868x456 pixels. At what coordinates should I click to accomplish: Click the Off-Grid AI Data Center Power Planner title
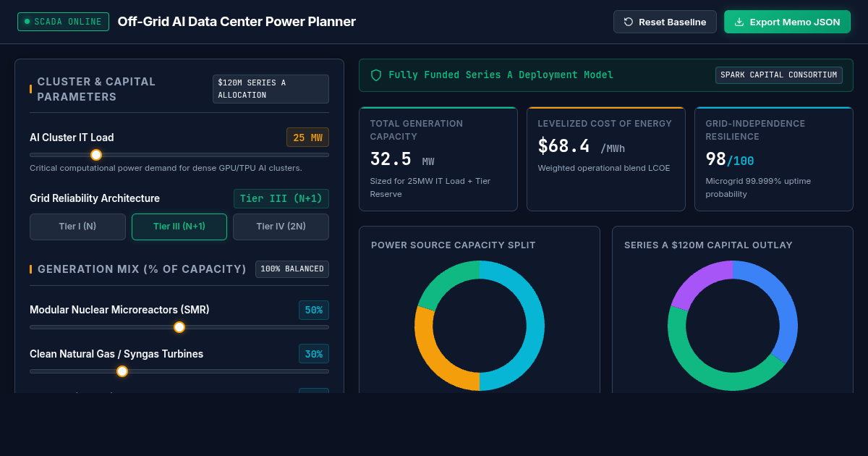(x=237, y=22)
